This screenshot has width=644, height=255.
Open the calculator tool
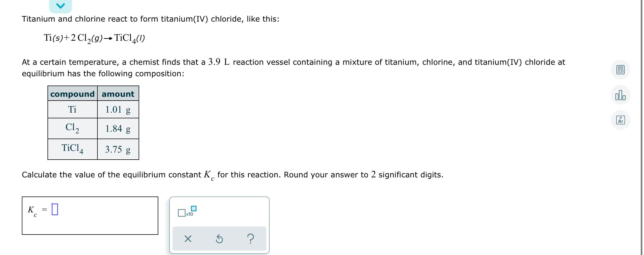pyautogui.click(x=621, y=70)
